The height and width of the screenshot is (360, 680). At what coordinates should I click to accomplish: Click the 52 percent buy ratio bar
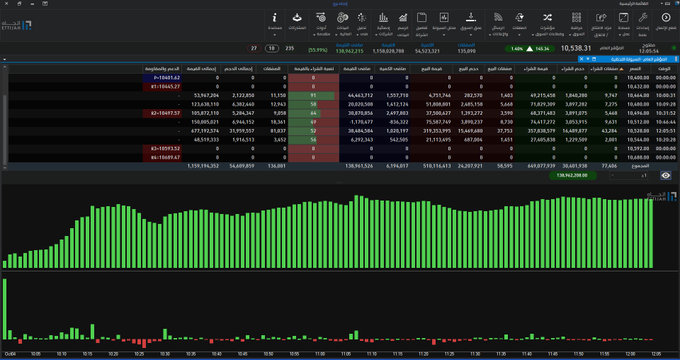pyautogui.click(x=313, y=131)
